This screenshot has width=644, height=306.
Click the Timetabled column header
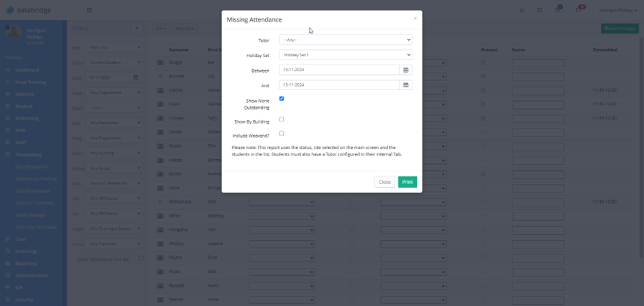tap(604, 50)
